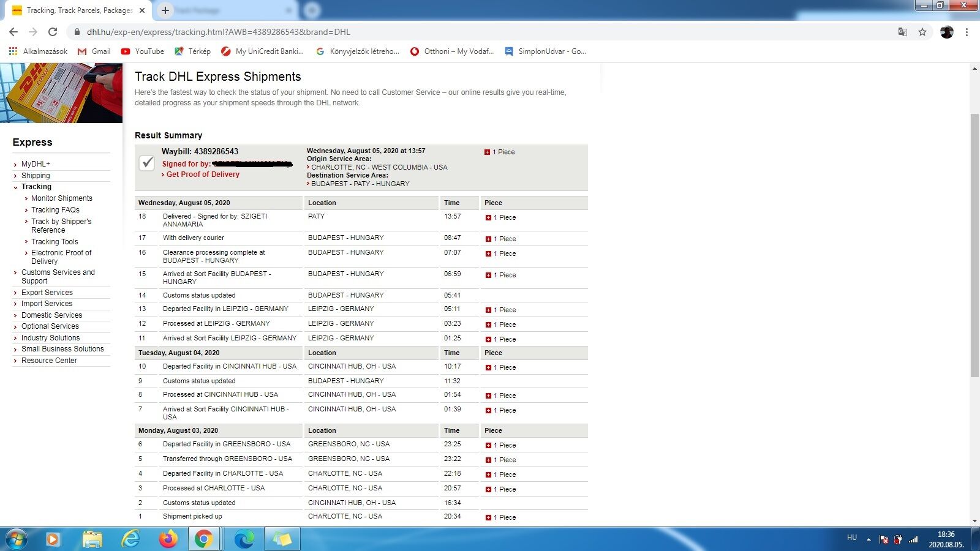Viewport: 980px width, 551px height.
Task: Open the Alkalmazások apps bookmark
Action: [x=38, y=51]
